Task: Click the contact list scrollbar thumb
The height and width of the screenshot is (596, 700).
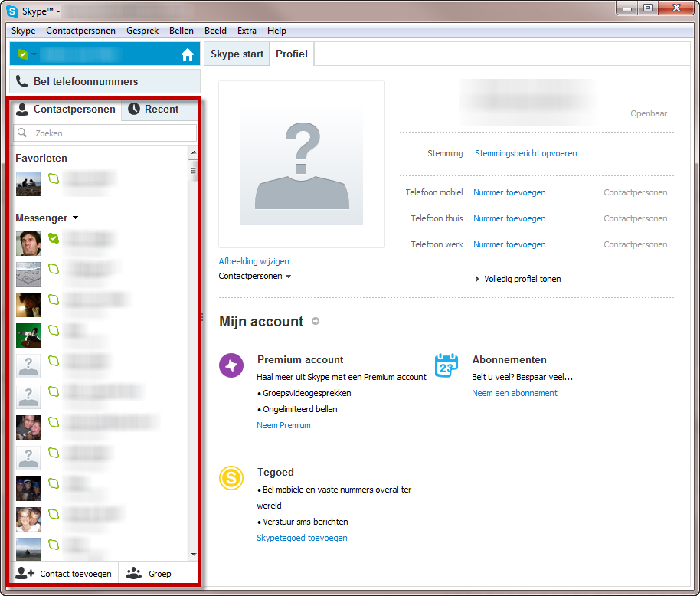Action: pyautogui.click(x=193, y=170)
